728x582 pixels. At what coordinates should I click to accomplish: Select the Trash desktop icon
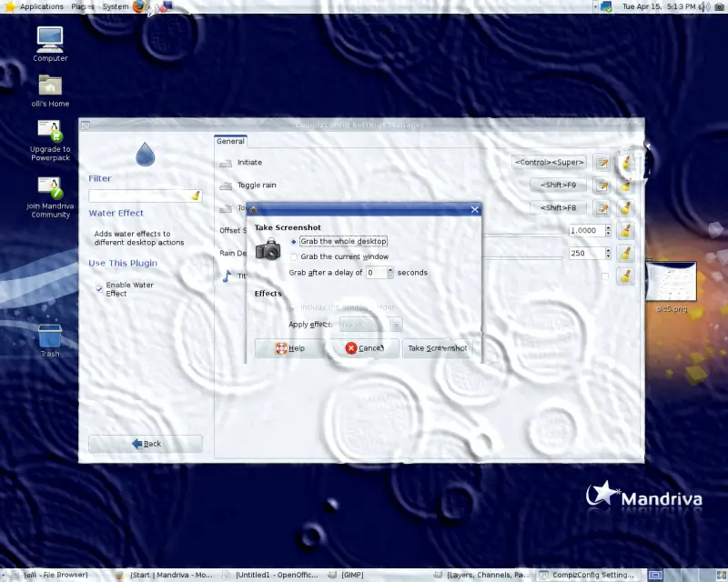tap(50, 341)
